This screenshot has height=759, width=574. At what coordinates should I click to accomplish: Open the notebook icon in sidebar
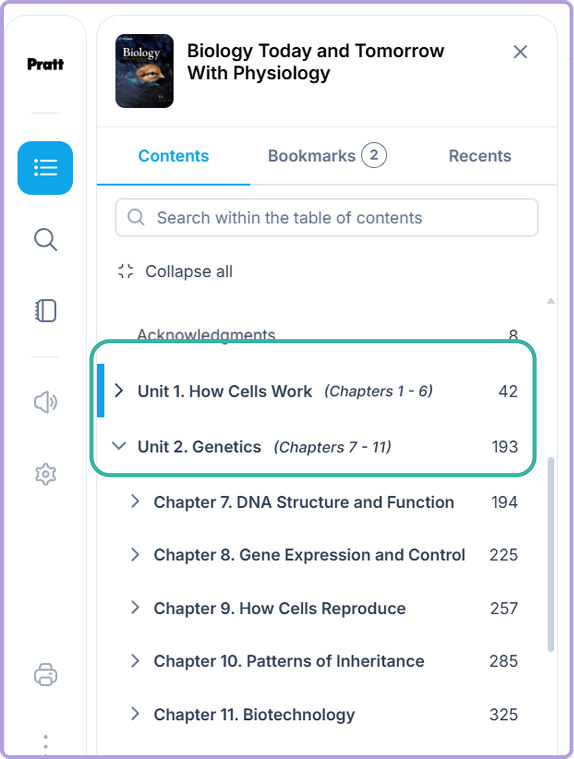(x=45, y=311)
